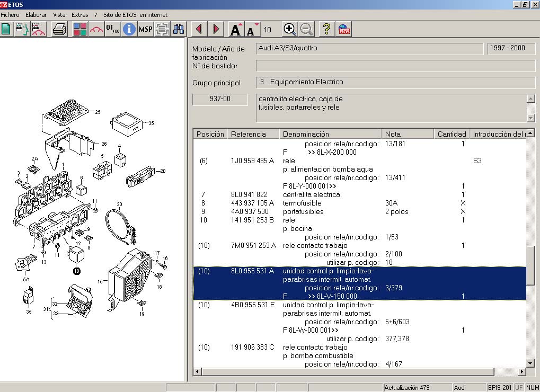540x392 pixels.
Task: Open the Extras menu
Action: [x=80, y=15]
